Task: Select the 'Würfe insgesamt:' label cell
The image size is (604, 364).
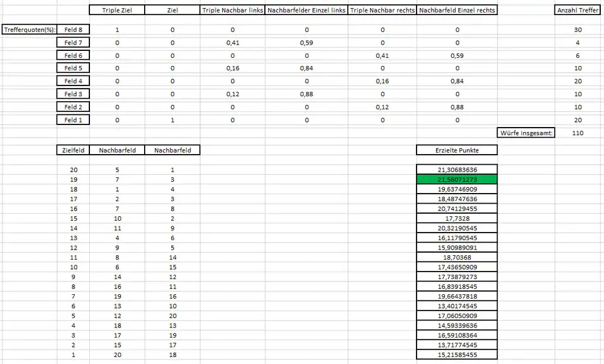Action: point(526,133)
